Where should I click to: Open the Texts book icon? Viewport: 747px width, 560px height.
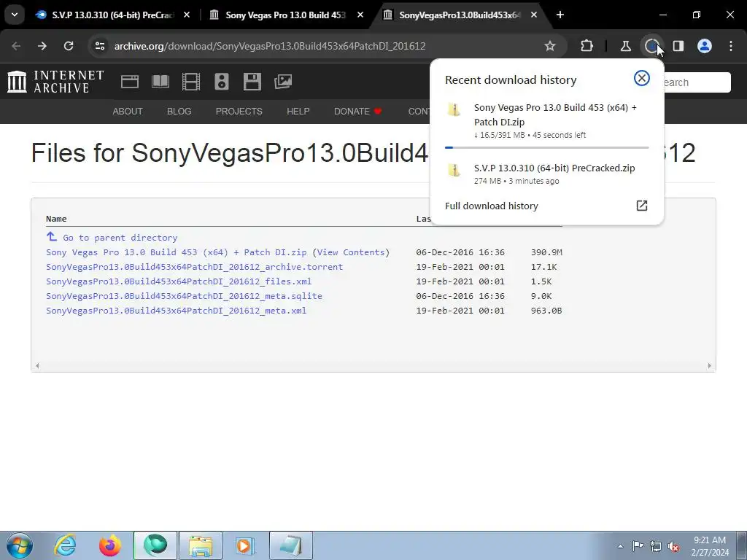pyautogui.click(x=160, y=82)
